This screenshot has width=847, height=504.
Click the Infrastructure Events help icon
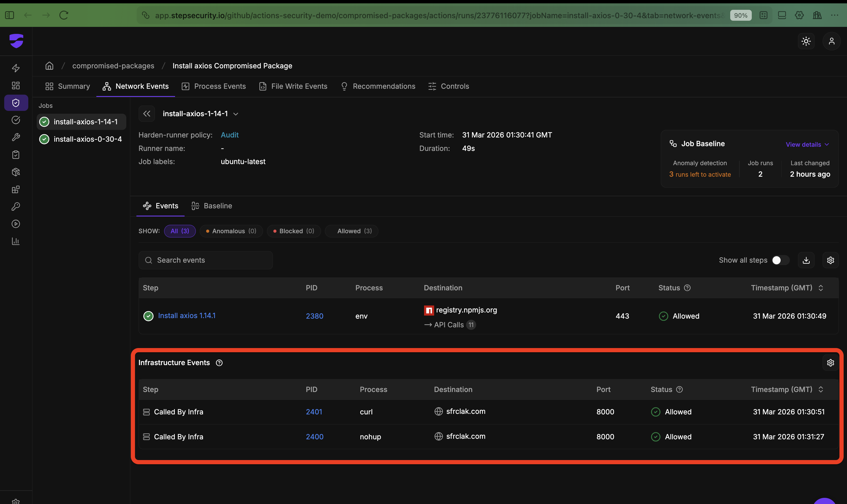(x=219, y=363)
